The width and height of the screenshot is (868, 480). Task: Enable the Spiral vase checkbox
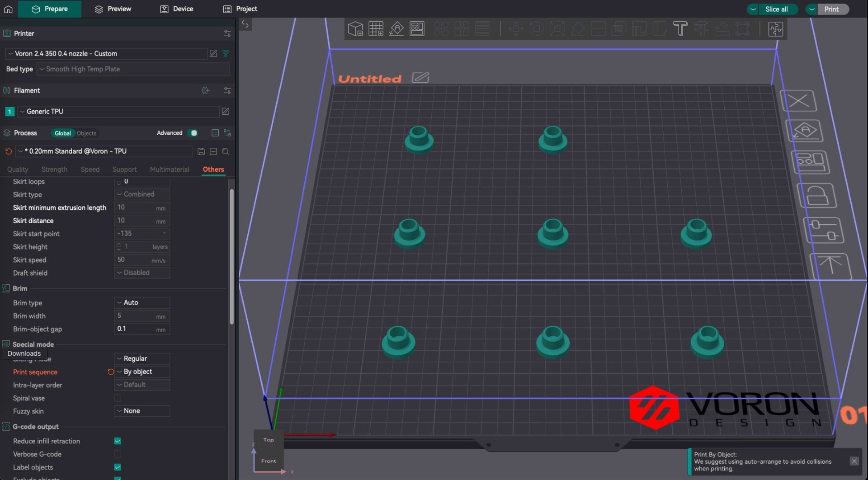(118, 398)
